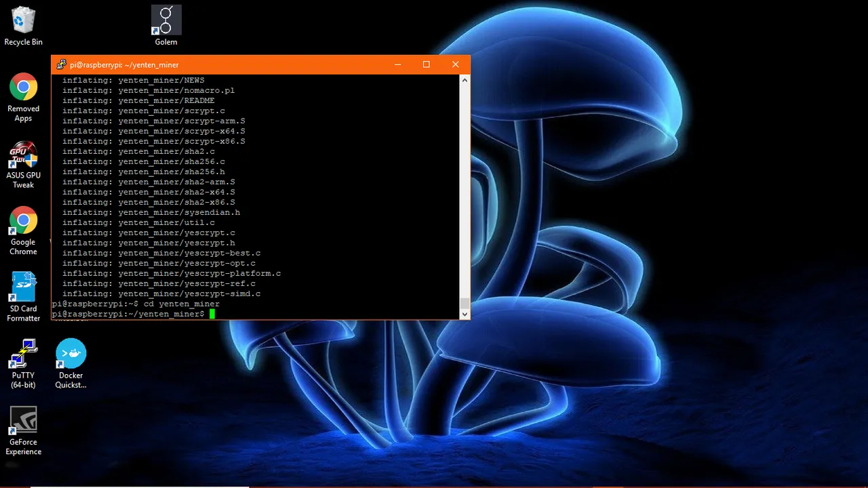This screenshot has height=488, width=868.
Task: Open GeForce Experience shortcut
Action: pyautogui.click(x=23, y=431)
